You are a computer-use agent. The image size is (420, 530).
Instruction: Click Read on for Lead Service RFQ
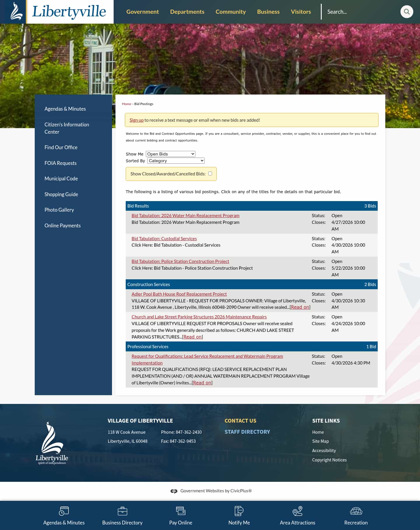pos(202,383)
